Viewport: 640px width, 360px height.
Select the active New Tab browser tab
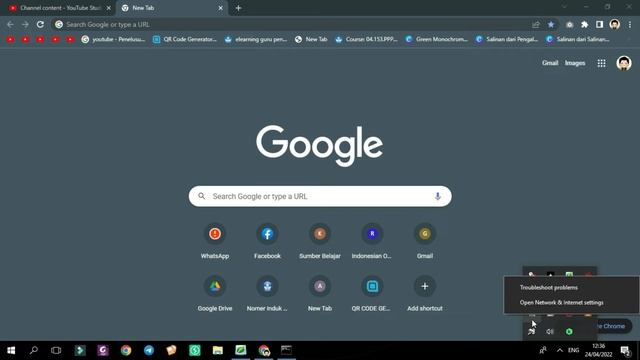point(171,8)
